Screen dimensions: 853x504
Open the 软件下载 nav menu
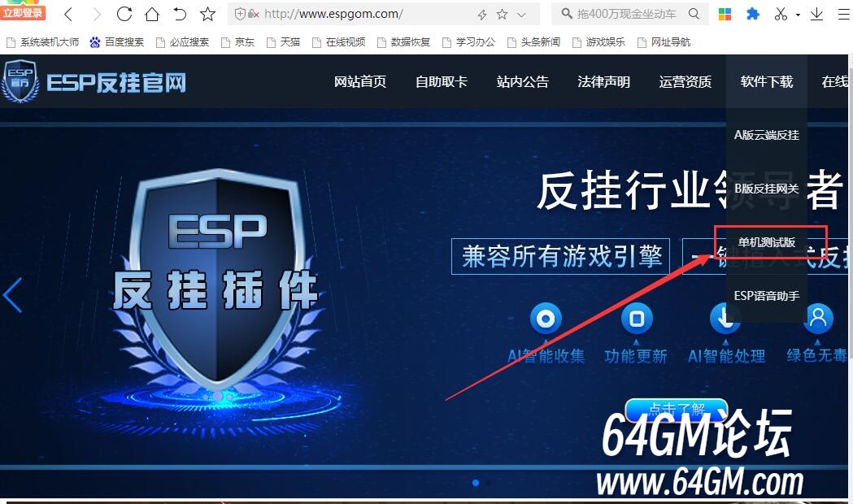tap(767, 81)
